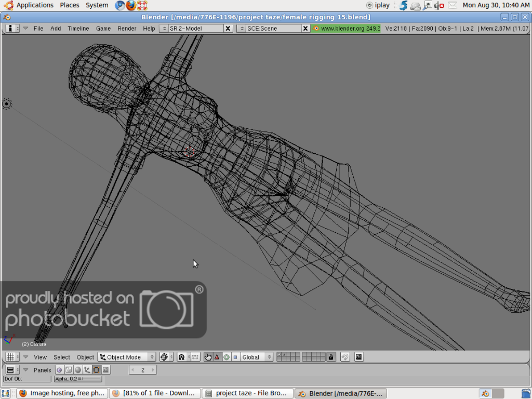The width and height of the screenshot is (532, 399).
Task: Enable the translate manipulator red triangle
Action: point(217,357)
